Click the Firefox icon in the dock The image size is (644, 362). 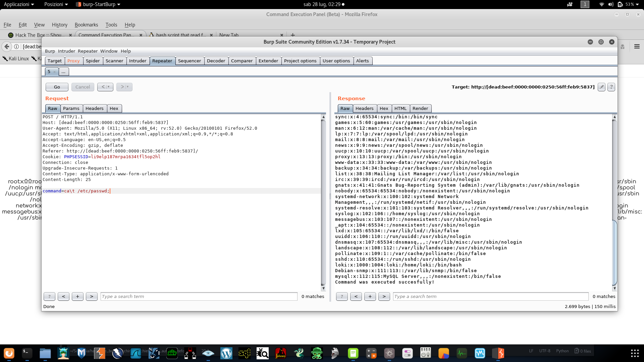[x=9, y=353]
